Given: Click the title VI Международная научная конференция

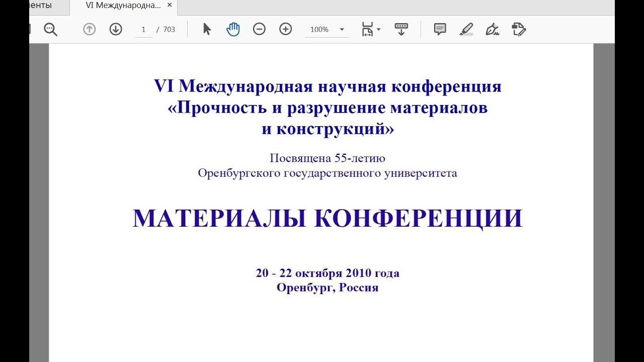Looking at the screenshot, I should [x=328, y=86].
